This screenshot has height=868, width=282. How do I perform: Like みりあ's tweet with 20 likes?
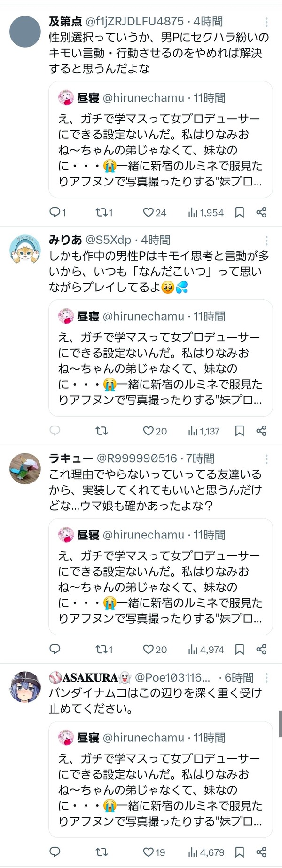(155, 431)
